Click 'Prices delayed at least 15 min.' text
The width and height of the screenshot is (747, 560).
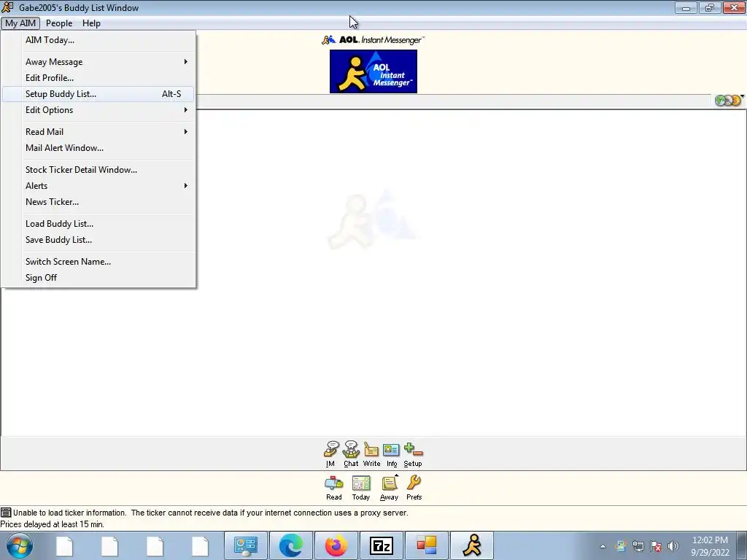pyautogui.click(x=52, y=524)
